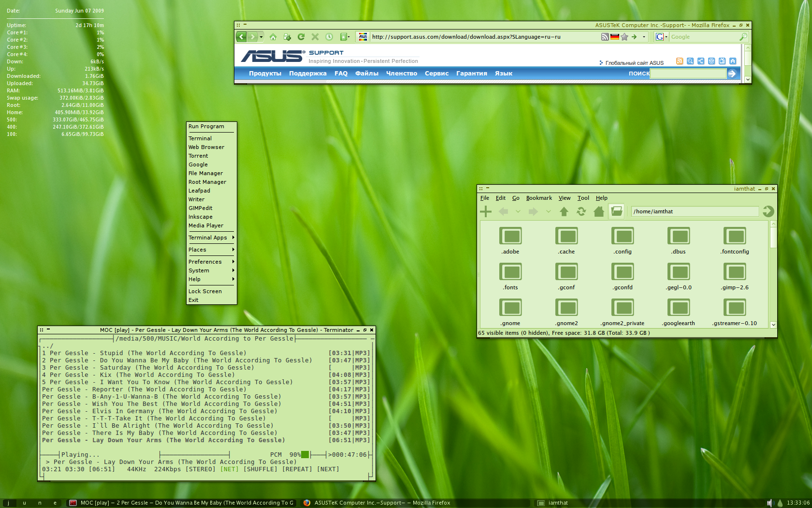Click the file manager vertical scrollbar

click(x=773, y=274)
